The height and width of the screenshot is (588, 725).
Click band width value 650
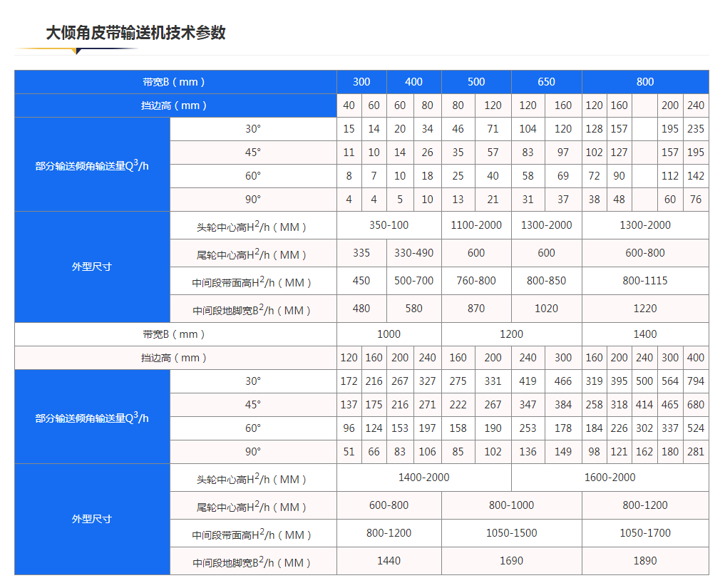pyautogui.click(x=547, y=82)
